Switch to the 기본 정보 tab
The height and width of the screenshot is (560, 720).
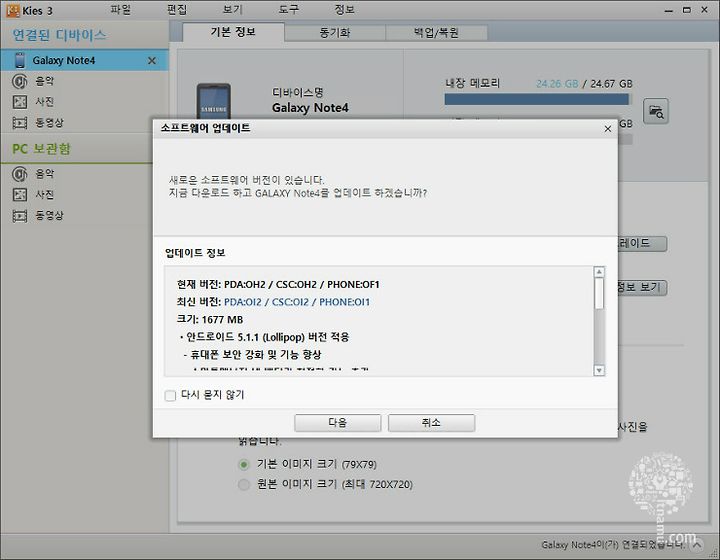click(233, 32)
